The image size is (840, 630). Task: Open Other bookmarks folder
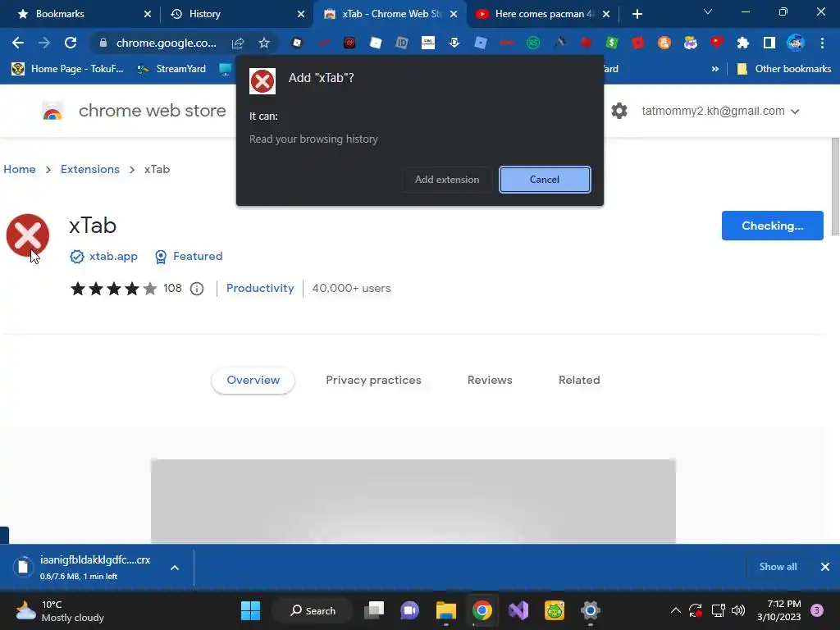click(x=785, y=69)
